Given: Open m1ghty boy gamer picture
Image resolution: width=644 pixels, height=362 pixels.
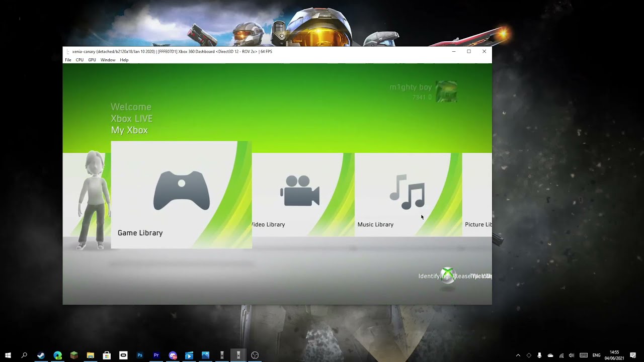Looking at the screenshot, I should click(x=446, y=92).
